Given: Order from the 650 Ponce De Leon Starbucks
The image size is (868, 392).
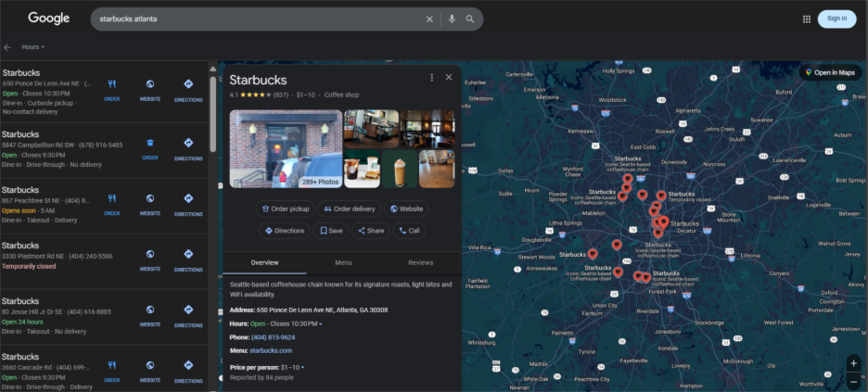Looking at the screenshot, I should point(112,90).
